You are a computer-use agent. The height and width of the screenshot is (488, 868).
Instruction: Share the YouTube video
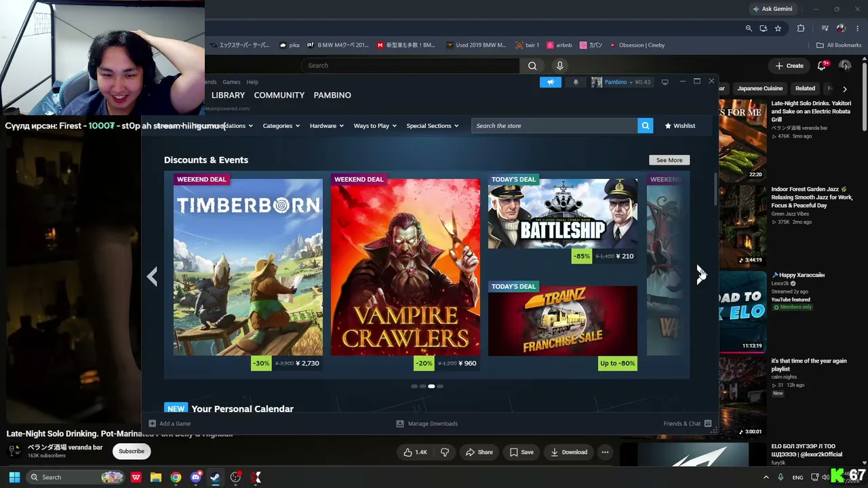(x=479, y=452)
